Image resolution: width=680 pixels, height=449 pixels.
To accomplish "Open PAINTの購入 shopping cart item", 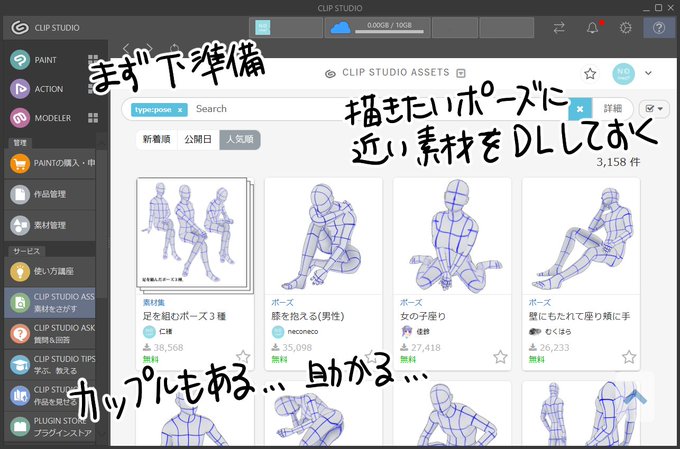I will (49, 164).
